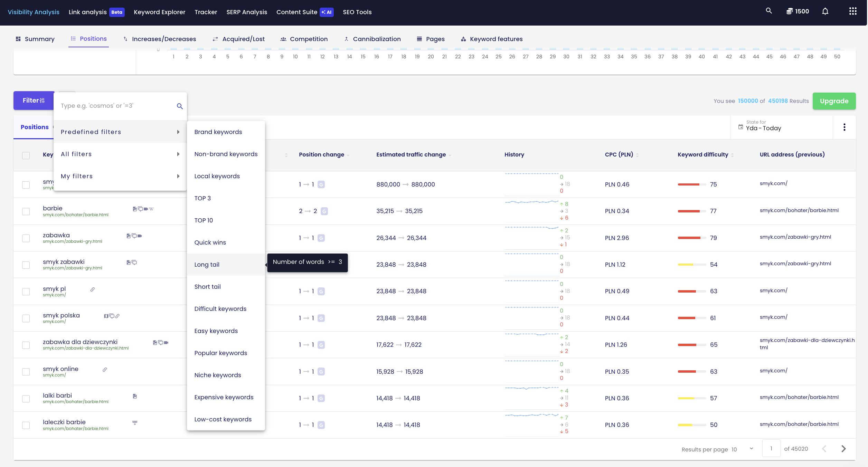
Task: Open previous URL smyk.com/zabawki-dla-dziewczynki.html
Action: [807, 344]
